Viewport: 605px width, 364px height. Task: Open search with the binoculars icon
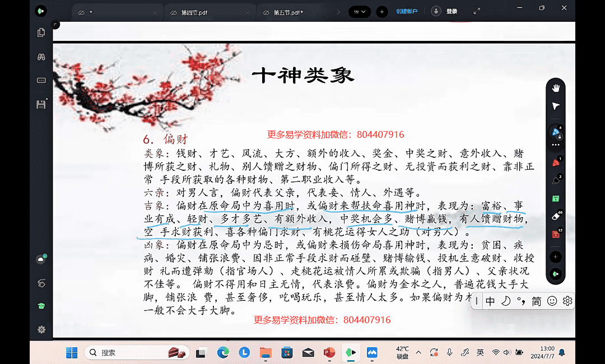(x=41, y=57)
